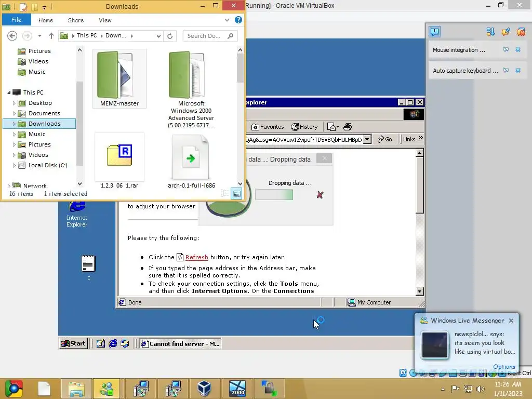Click the Mail icon in Internet Explorer toolbar
This screenshot has width=532, height=399.
[x=333, y=127]
